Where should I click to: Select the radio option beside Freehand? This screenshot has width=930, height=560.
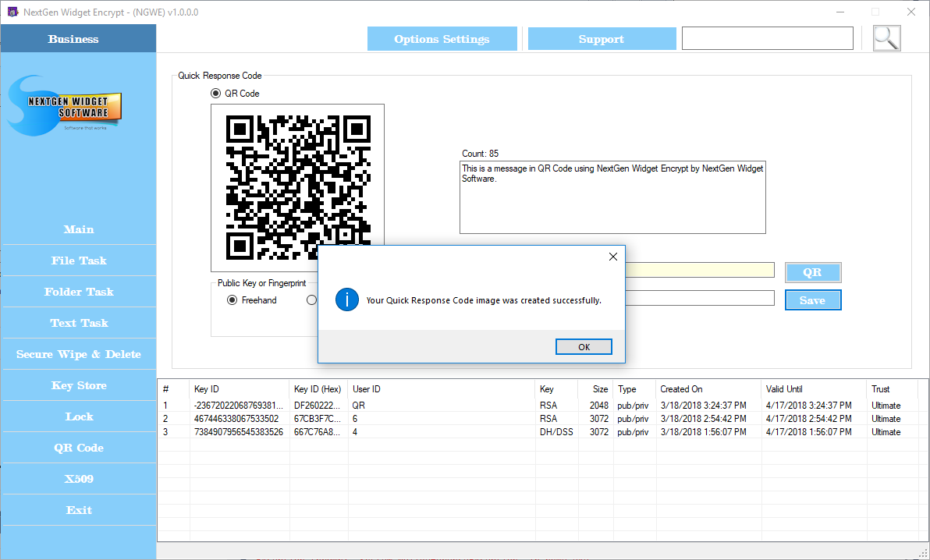[x=311, y=300]
